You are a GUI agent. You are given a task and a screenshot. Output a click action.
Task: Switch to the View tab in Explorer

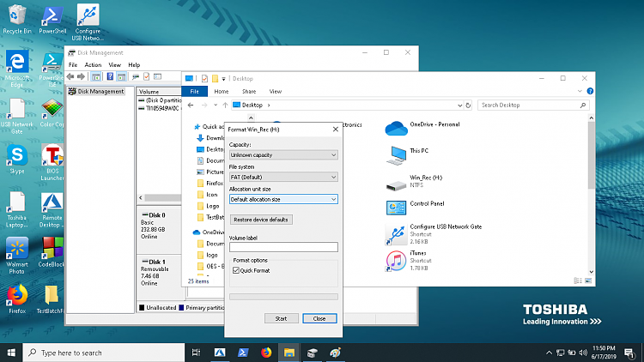click(276, 91)
